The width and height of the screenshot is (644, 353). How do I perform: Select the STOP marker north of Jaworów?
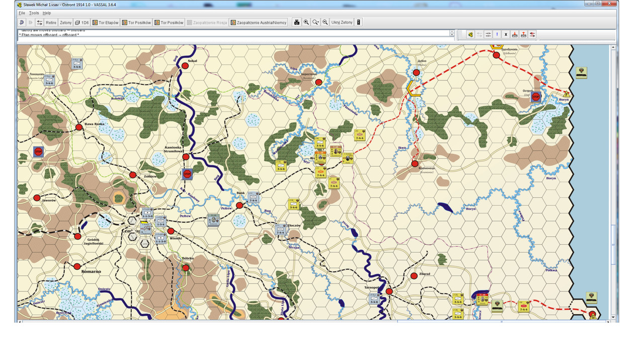click(x=38, y=151)
